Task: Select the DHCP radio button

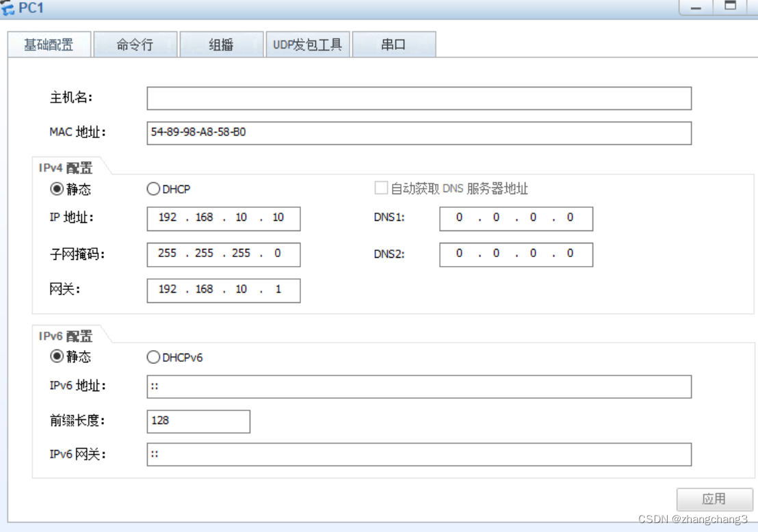Action: click(153, 189)
